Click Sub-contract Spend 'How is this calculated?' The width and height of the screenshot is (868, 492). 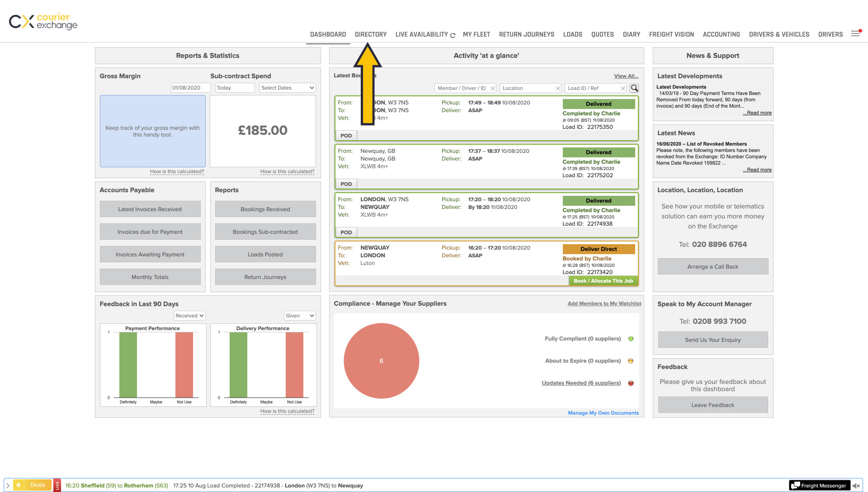[287, 171]
